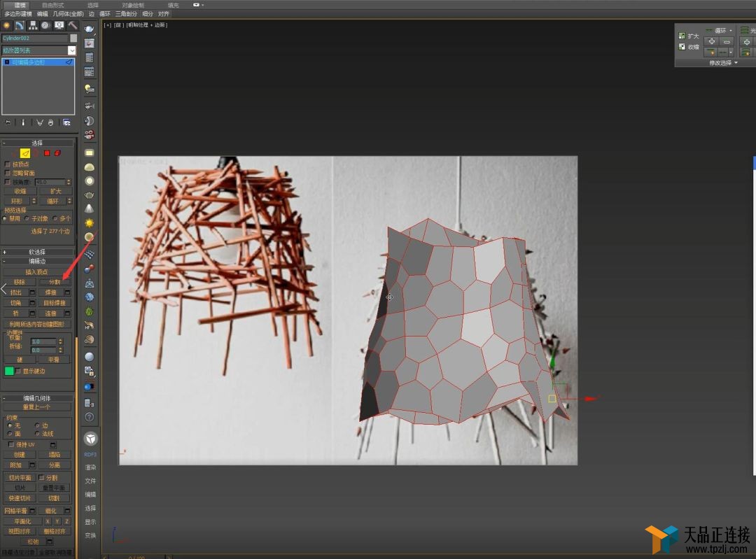
Task: Toggle 显示硬边 (Display Hard Edges) checkbox
Action: point(18,371)
